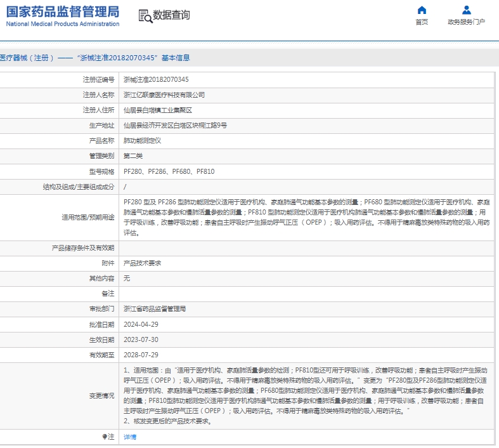This screenshot has height=448, width=499.
Task: Click product name 肺功能测定仪
Action: 142,141
